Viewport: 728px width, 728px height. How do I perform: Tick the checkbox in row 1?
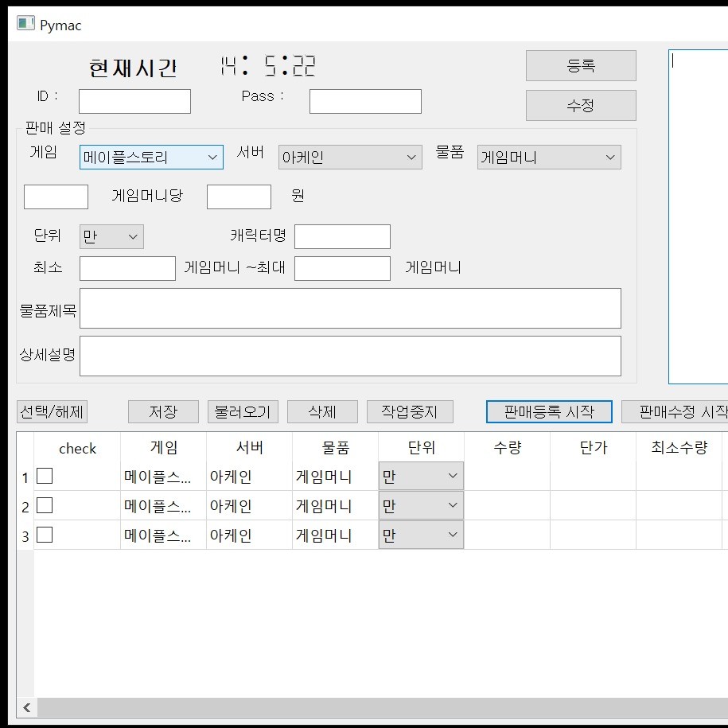pyautogui.click(x=45, y=476)
